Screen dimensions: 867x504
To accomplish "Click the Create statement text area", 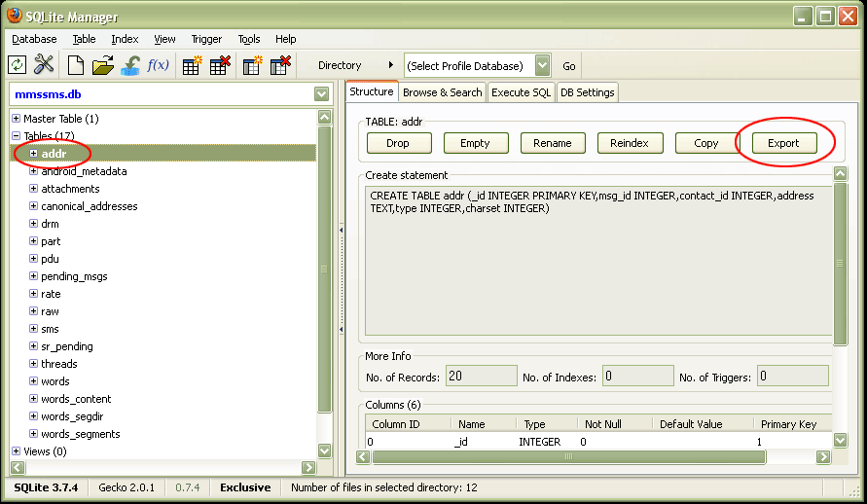I will pos(598,261).
